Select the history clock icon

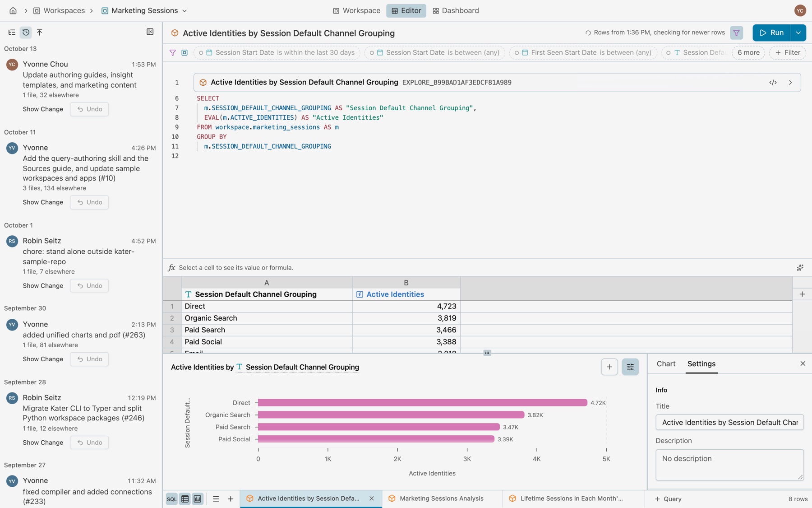[x=26, y=32]
